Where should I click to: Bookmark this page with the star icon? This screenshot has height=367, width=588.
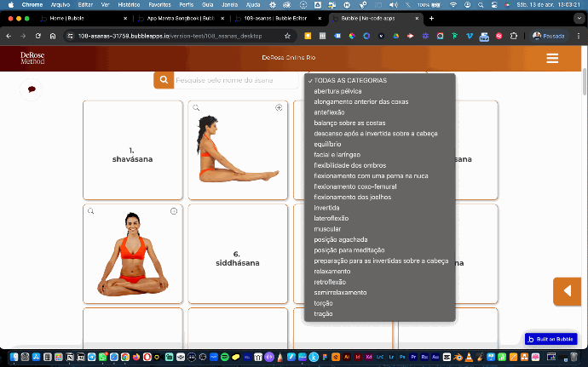(x=287, y=36)
